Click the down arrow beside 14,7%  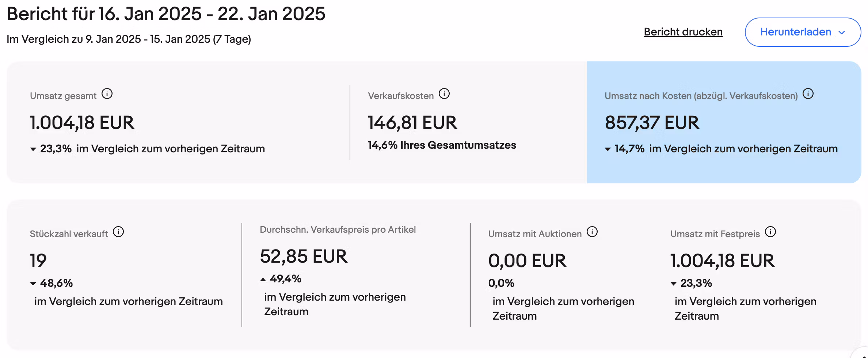[x=608, y=149]
